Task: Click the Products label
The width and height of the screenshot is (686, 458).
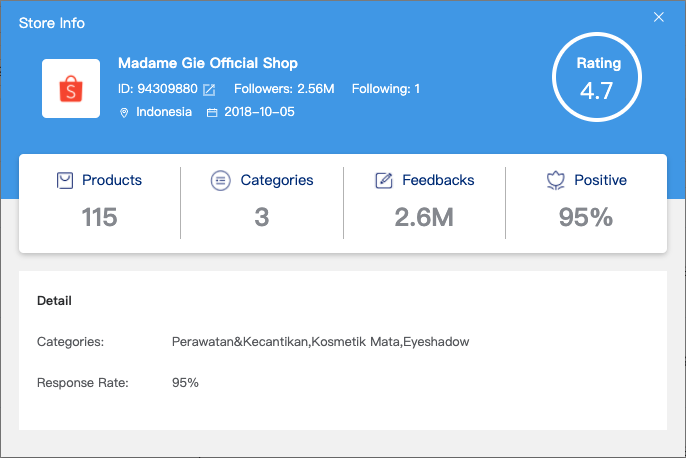Action: [112, 180]
